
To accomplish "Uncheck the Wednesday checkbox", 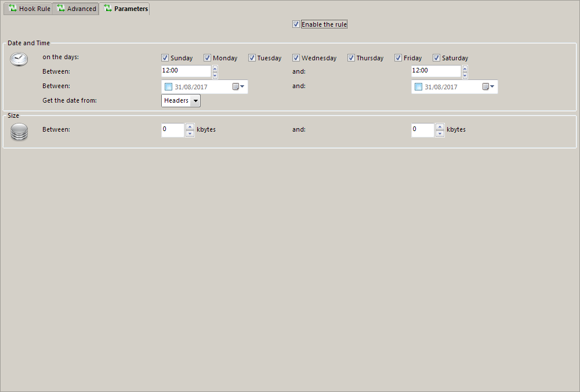I will [x=296, y=58].
